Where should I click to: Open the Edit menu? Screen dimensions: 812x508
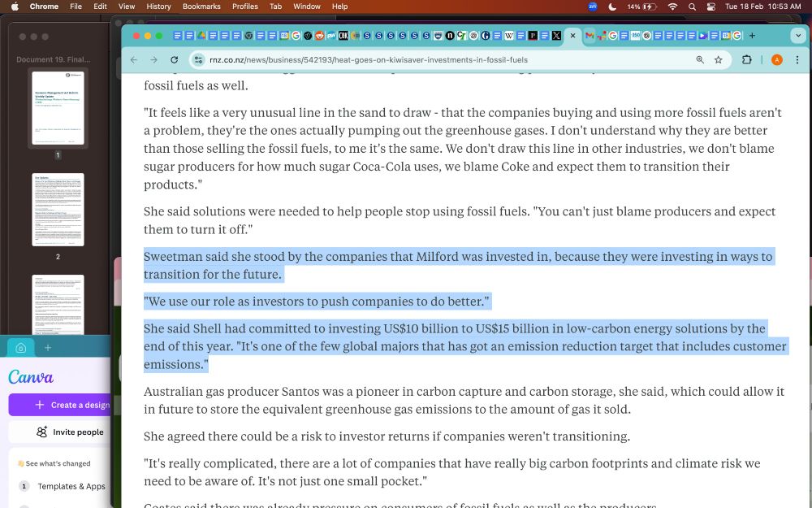click(x=100, y=7)
